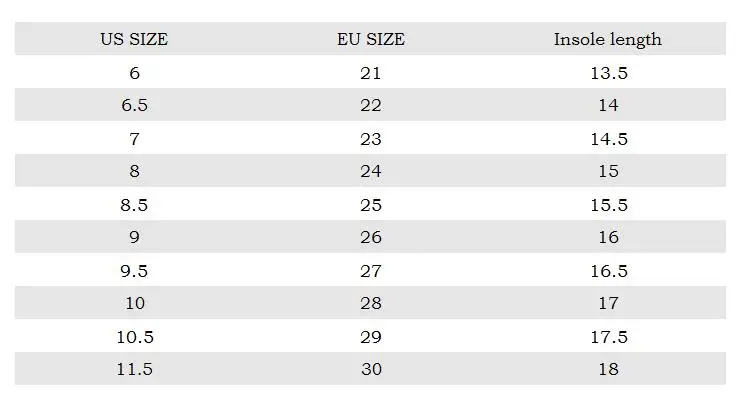
Task: Click US size 11.5 cell
Action: [134, 369]
